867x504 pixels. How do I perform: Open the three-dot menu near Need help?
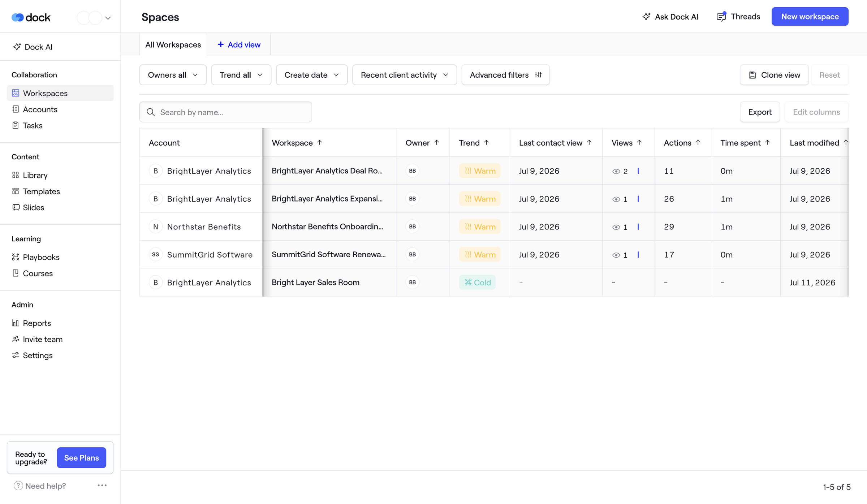click(102, 485)
